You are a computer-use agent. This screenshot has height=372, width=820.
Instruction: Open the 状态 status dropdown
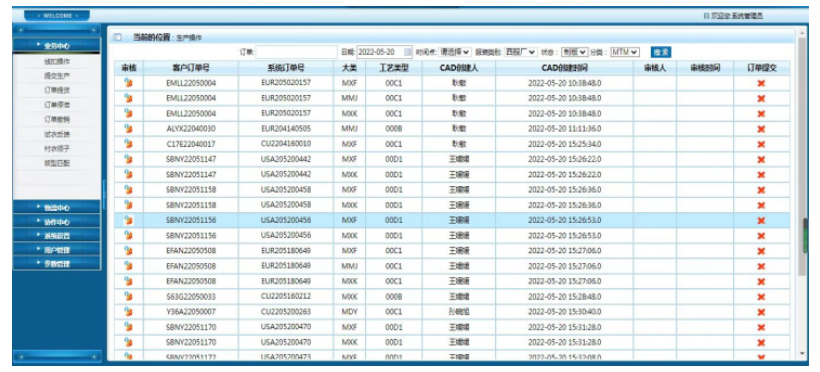pos(574,52)
